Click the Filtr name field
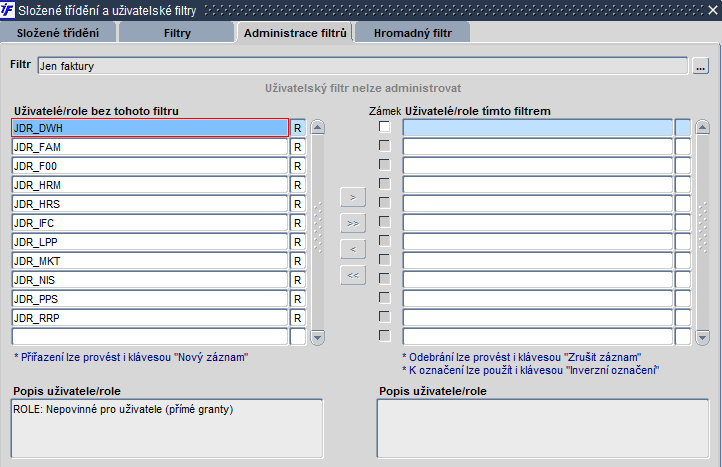The height and width of the screenshot is (467, 722). click(362, 66)
